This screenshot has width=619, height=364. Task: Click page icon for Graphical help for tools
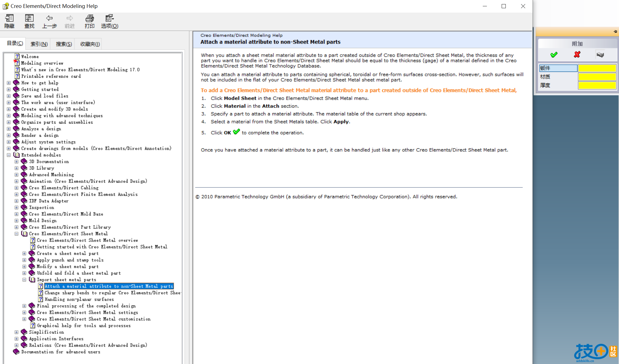point(33,325)
